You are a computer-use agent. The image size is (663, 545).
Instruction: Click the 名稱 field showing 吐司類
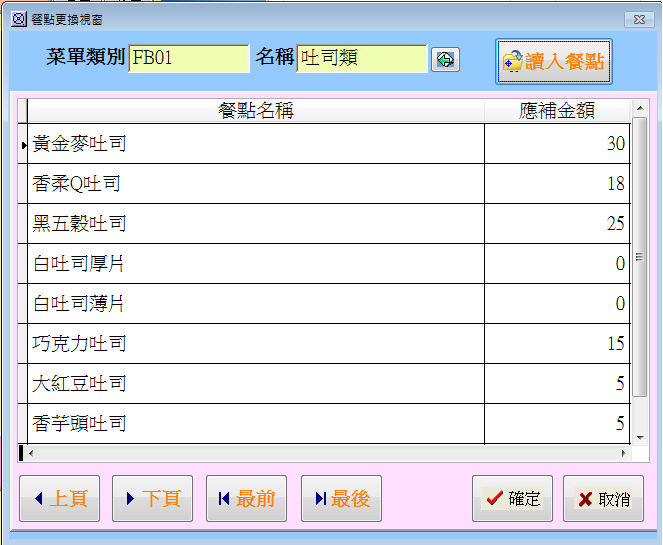coord(361,59)
